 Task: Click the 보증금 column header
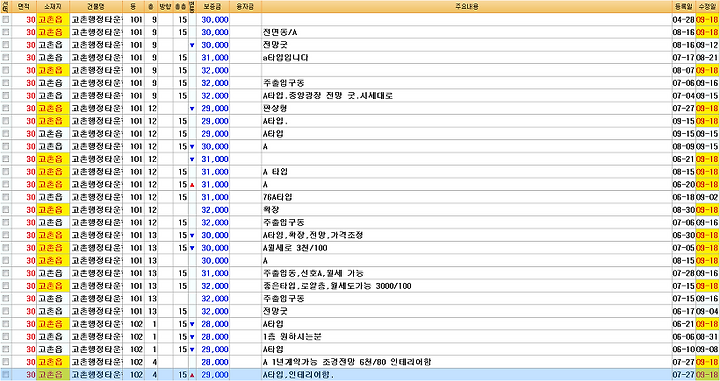point(213,6)
